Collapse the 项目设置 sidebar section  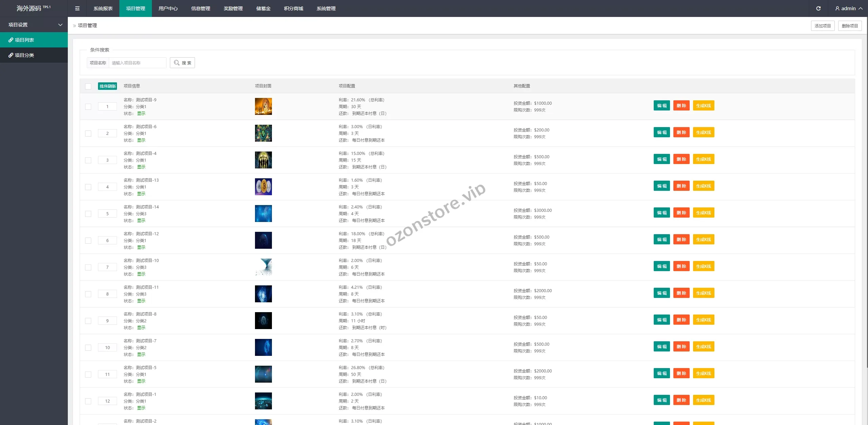[x=60, y=25]
